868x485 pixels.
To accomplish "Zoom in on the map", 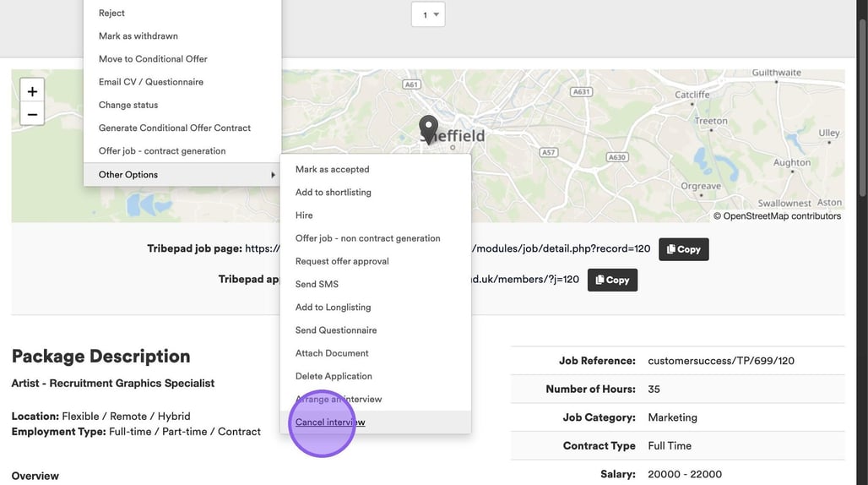I will tap(32, 91).
